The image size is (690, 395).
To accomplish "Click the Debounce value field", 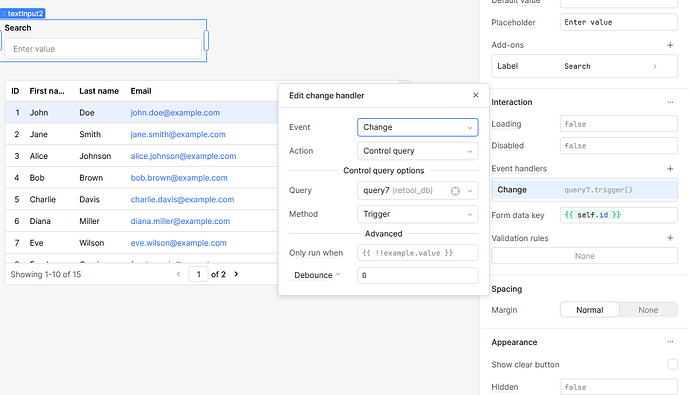I will (x=418, y=275).
